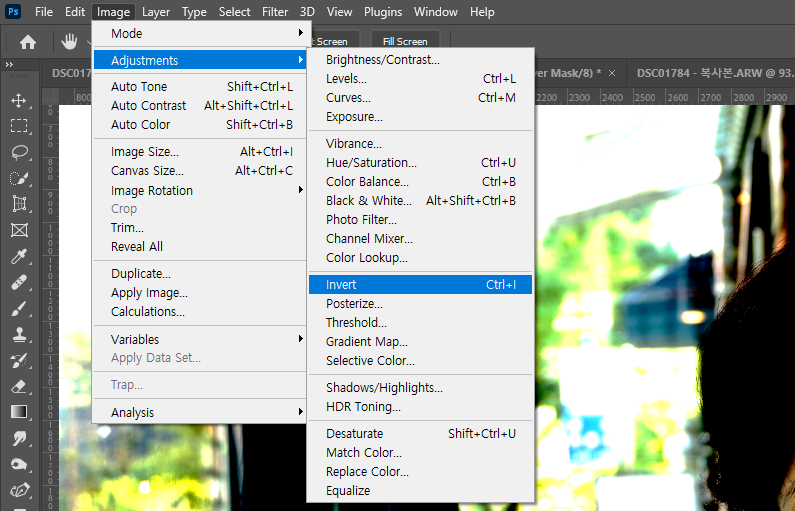795x511 pixels.
Task: Open the Window menu
Action: coord(436,12)
